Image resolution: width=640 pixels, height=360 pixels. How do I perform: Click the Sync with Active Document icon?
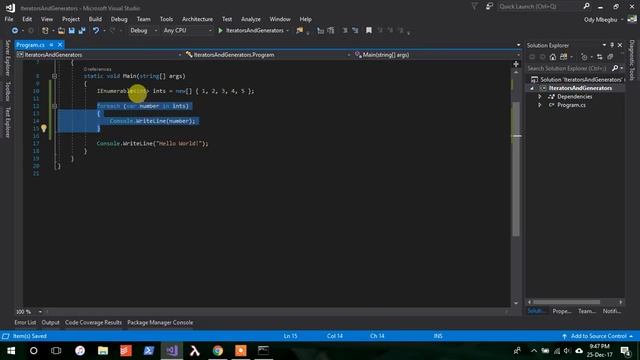tap(599, 57)
